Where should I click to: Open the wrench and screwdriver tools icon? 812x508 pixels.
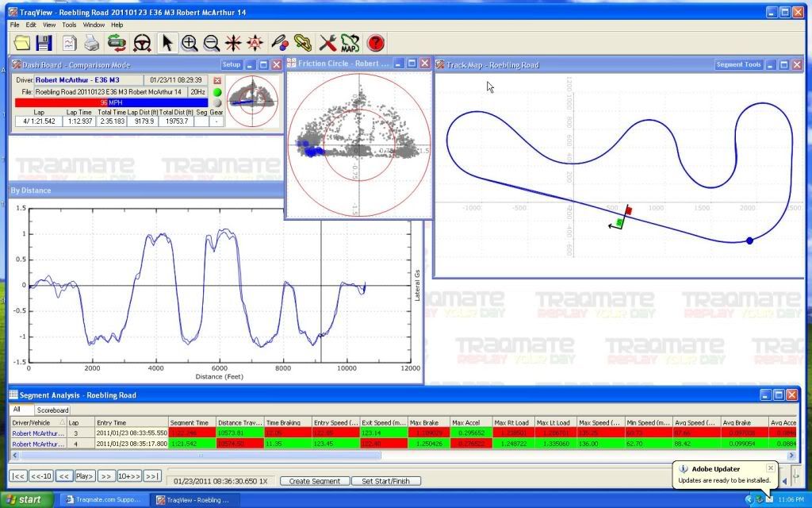point(327,43)
